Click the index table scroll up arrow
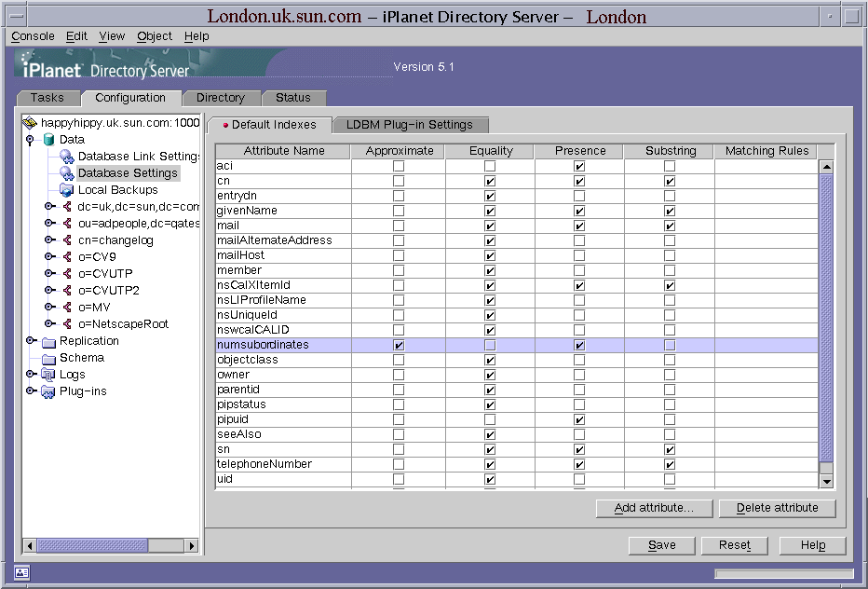868x589 pixels. tap(826, 167)
